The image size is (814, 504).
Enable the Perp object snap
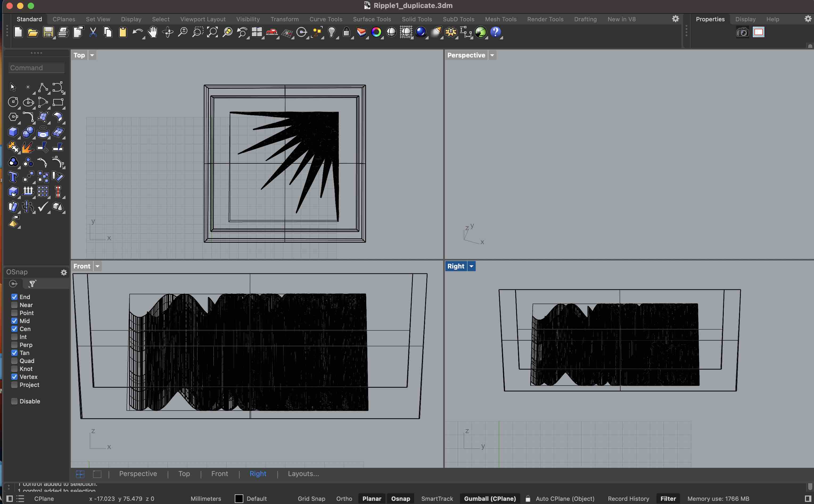(x=14, y=345)
